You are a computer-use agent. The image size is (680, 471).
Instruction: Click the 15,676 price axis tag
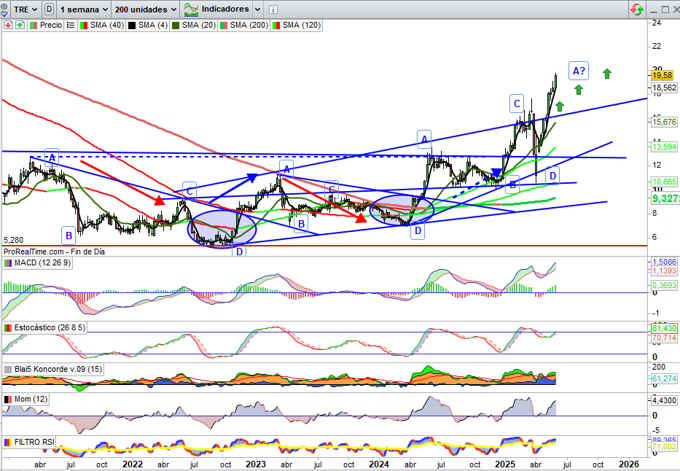(x=664, y=122)
